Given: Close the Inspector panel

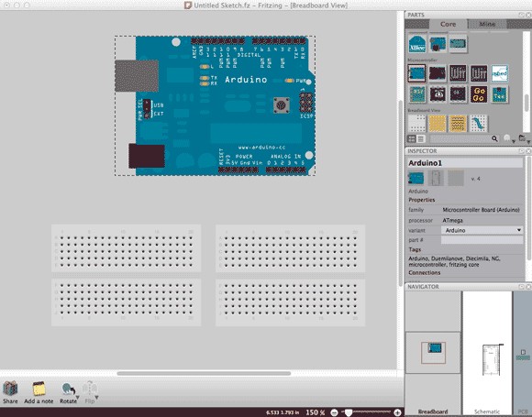Looking at the screenshot, I should click(x=528, y=151).
